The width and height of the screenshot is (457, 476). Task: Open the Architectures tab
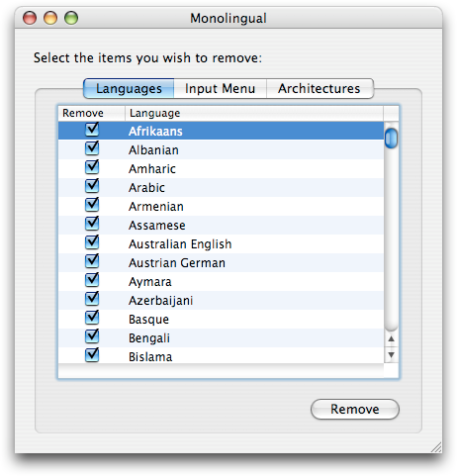click(x=320, y=88)
